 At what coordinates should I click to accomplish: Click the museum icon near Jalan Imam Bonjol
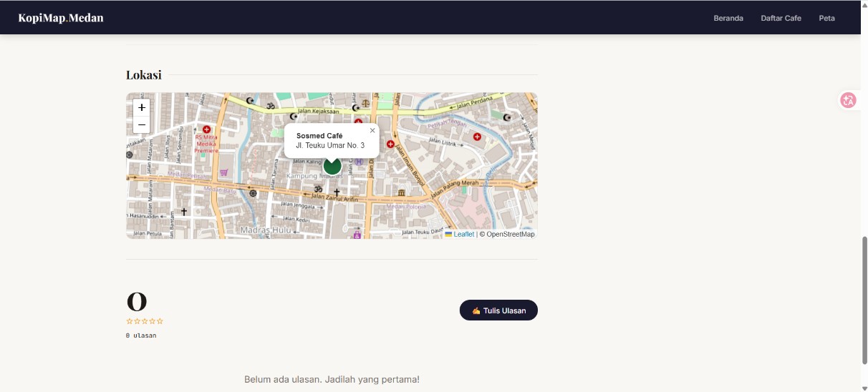tap(401, 193)
